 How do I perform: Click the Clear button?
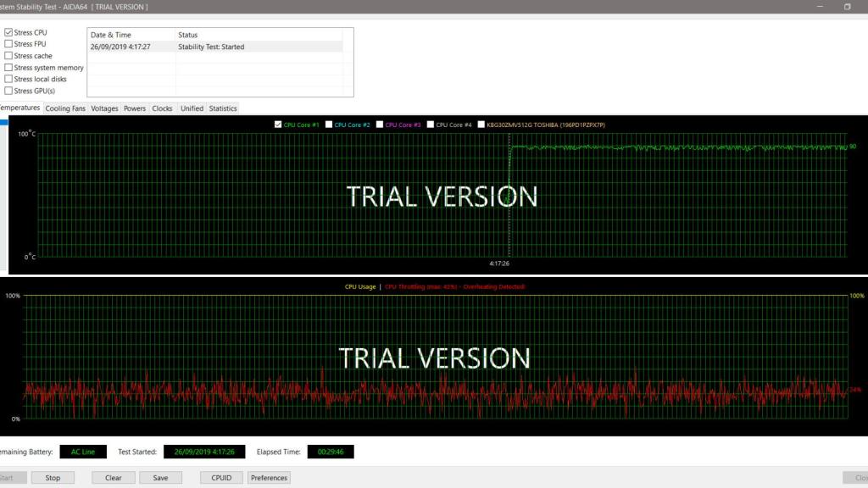[114, 478]
